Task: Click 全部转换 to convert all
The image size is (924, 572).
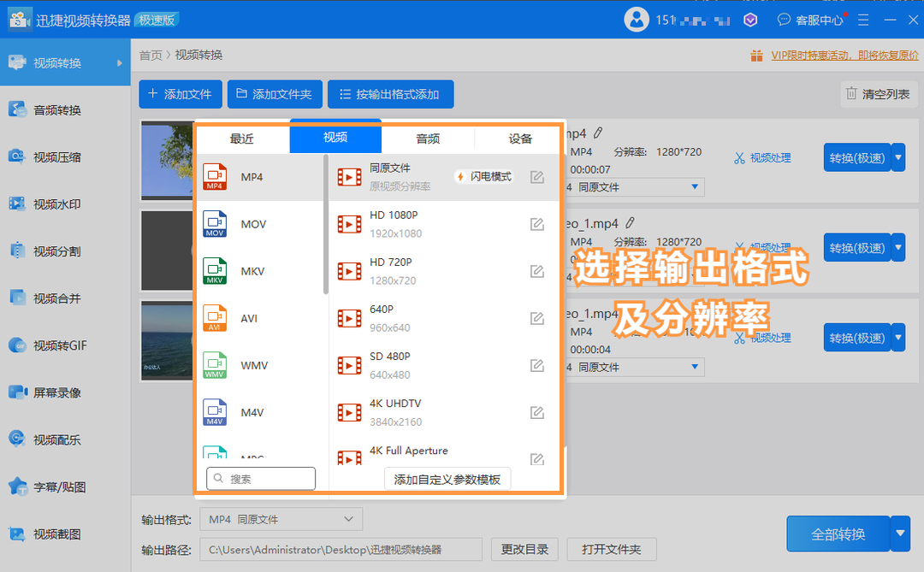Action: [x=838, y=534]
